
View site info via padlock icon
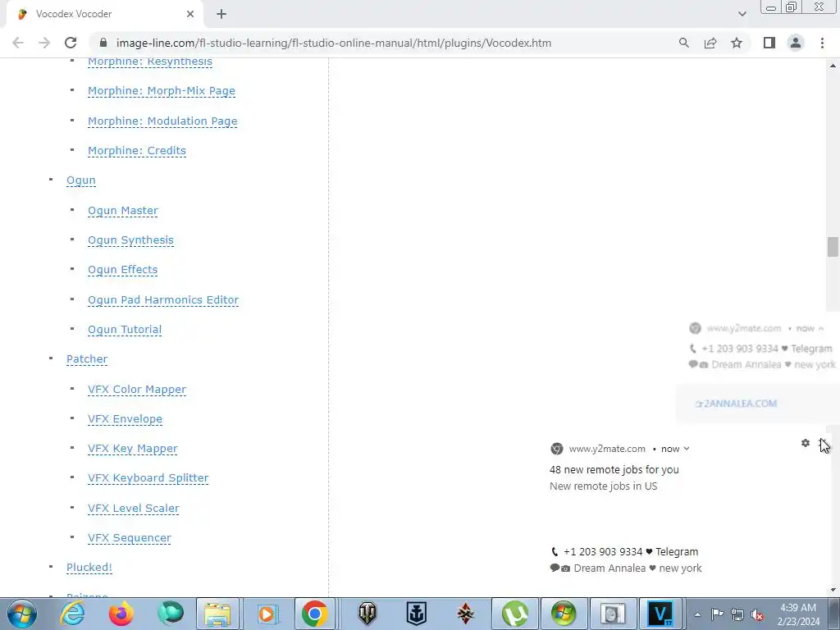point(104,43)
